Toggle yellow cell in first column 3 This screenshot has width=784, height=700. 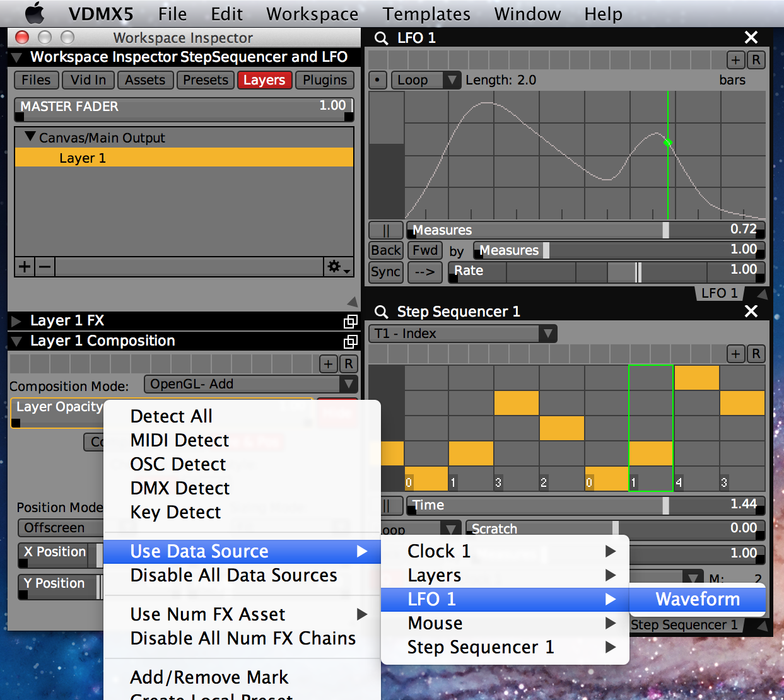(x=517, y=403)
